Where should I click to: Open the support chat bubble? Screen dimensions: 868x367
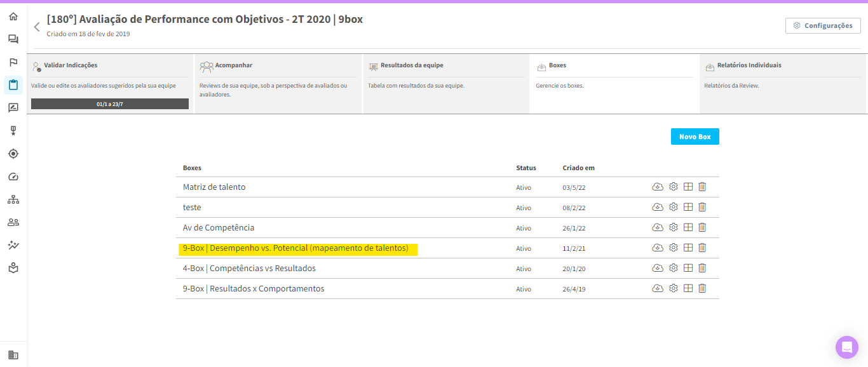click(x=846, y=347)
